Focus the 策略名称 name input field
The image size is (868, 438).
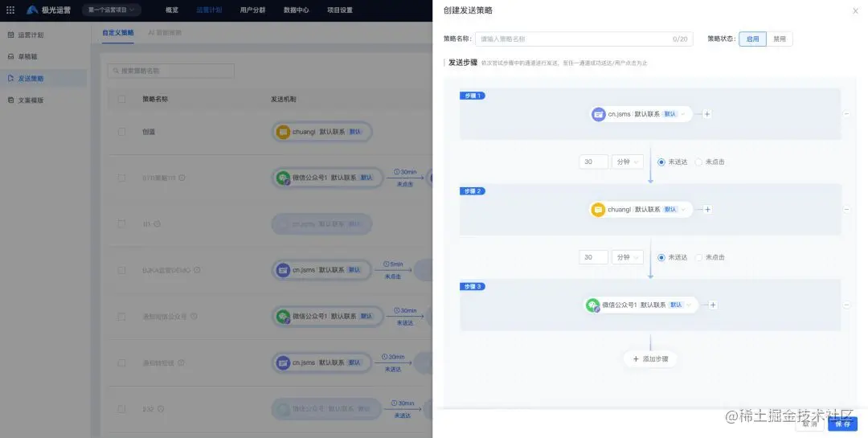point(584,39)
